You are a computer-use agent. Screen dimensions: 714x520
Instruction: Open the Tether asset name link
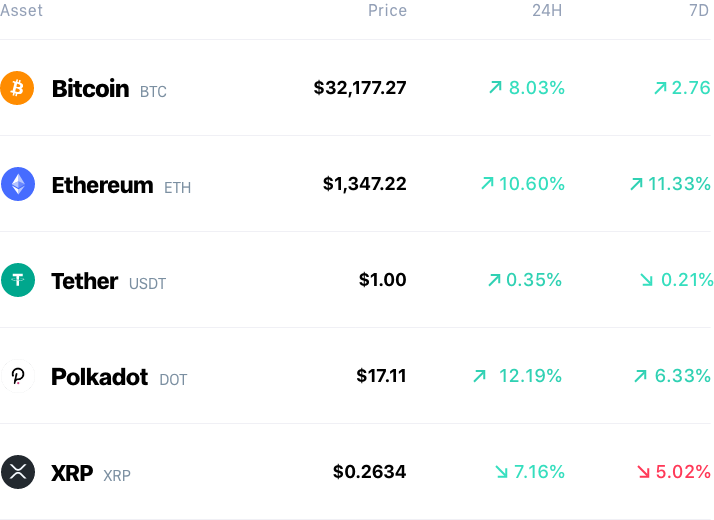85,281
